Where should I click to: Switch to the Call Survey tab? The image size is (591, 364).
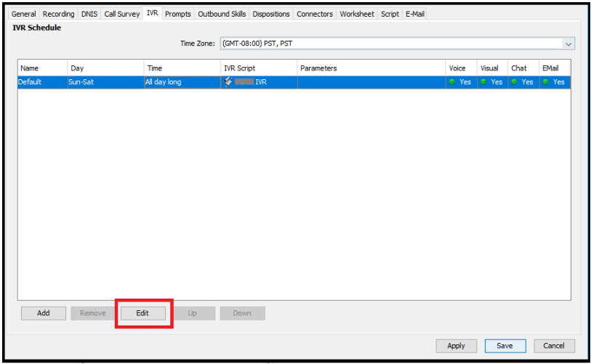121,14
